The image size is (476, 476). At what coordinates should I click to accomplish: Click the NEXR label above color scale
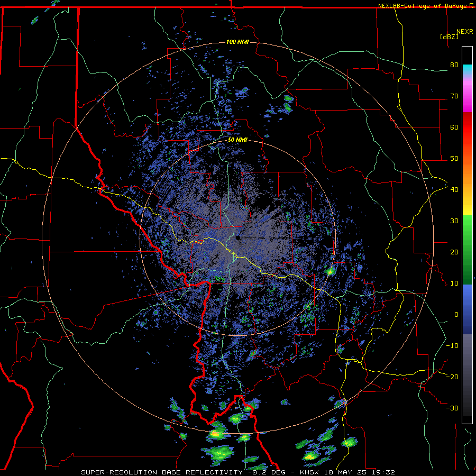(x=465, y=32)
